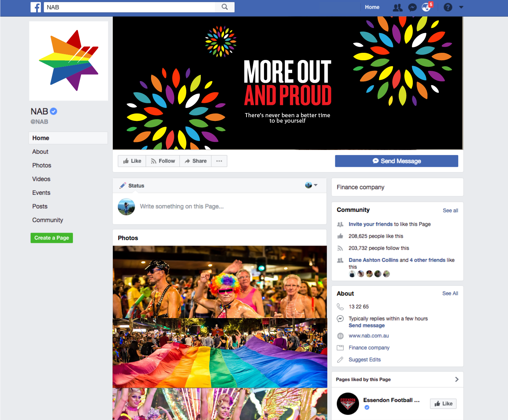The width and height of the screenshot is (508, 420).
Task: Open the Photos section in sidebar
Action: click(42, 165)
